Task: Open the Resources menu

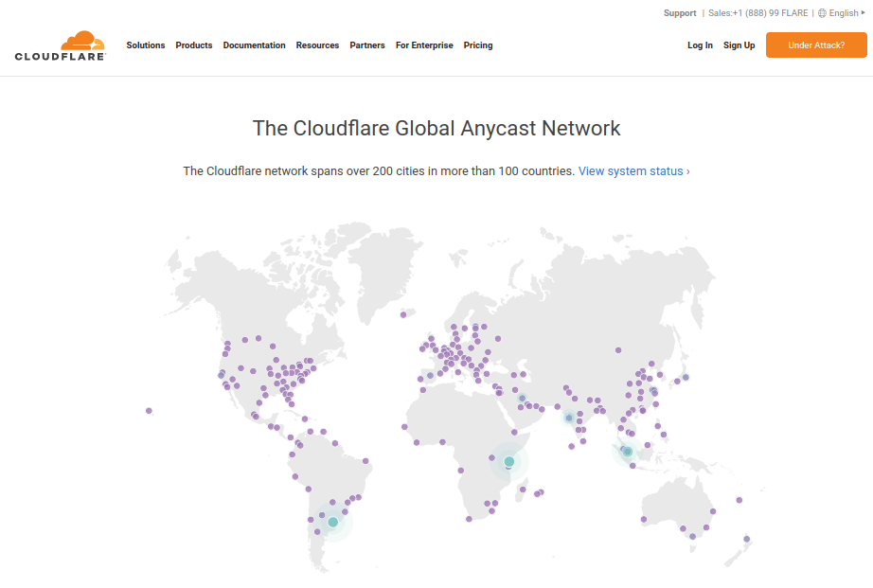Action: coord(317,45)
